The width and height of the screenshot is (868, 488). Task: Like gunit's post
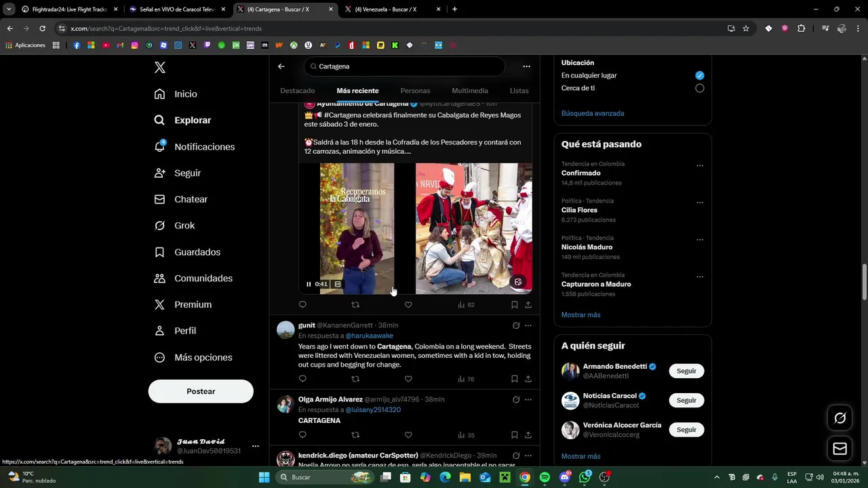408,379
